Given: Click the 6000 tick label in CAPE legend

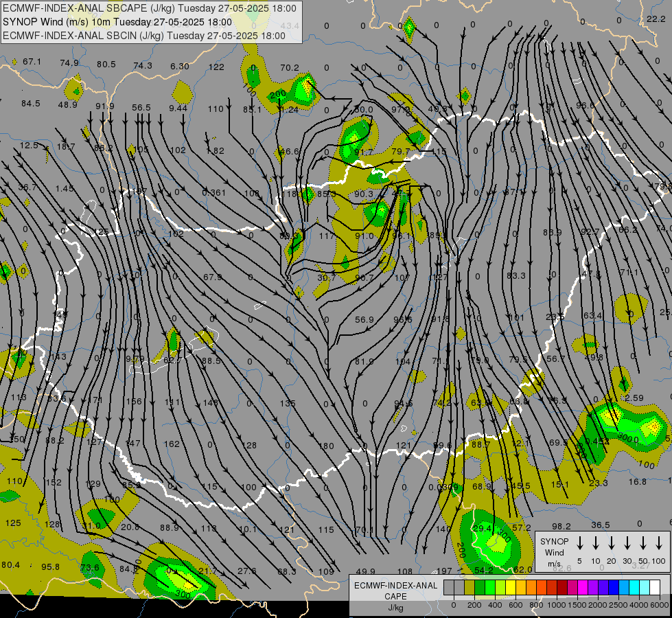Looking at the screenshot, I should (x=660, y=605).
